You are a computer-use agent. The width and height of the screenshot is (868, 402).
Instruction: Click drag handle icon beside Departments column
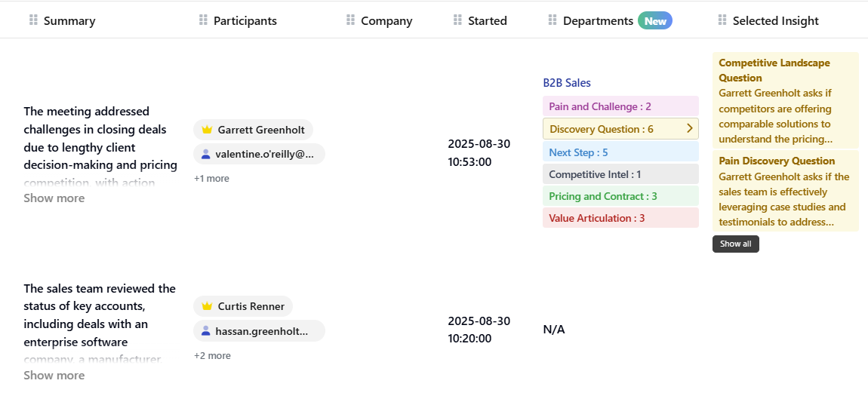pos(553,20)
